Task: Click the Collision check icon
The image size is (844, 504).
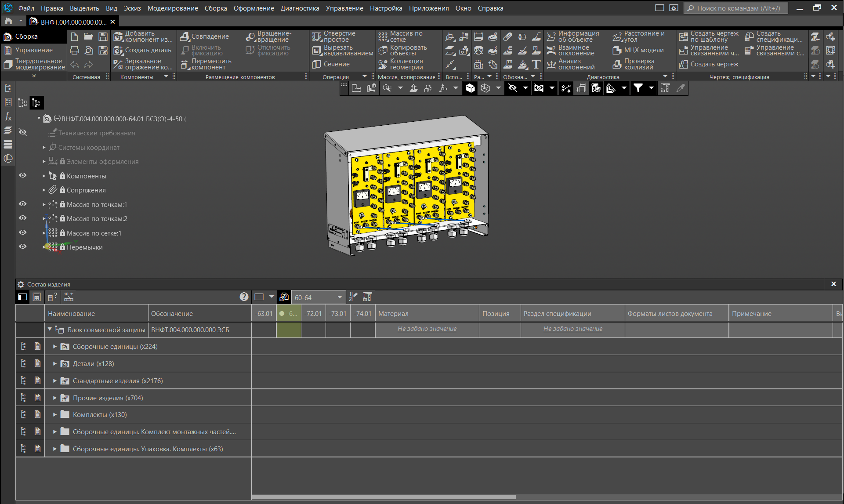Action: pyautogui.click(x=617, y=64)
